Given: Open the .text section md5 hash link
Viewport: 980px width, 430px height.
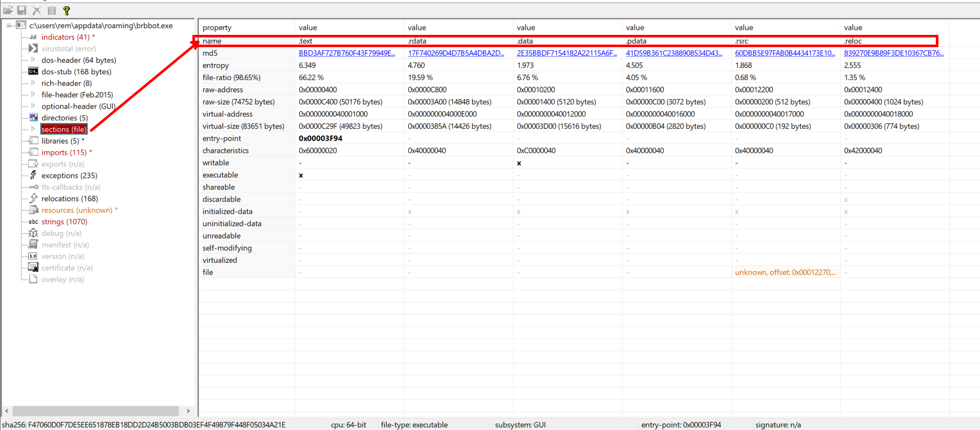Looking at the screenshot, I should click(347, 53).
